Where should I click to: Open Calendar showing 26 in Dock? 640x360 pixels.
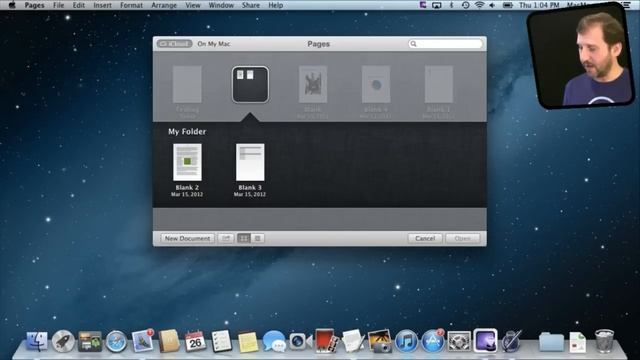195,341
